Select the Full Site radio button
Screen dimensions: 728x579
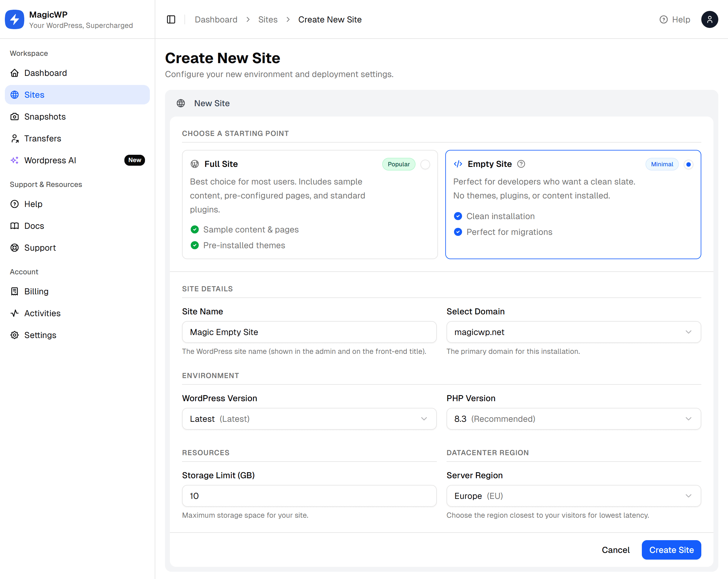[x=425, y=164]
